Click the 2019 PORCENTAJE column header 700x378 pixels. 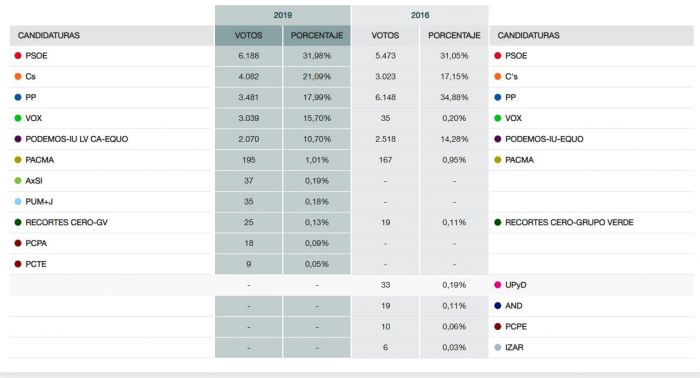(x=317, y=35)
